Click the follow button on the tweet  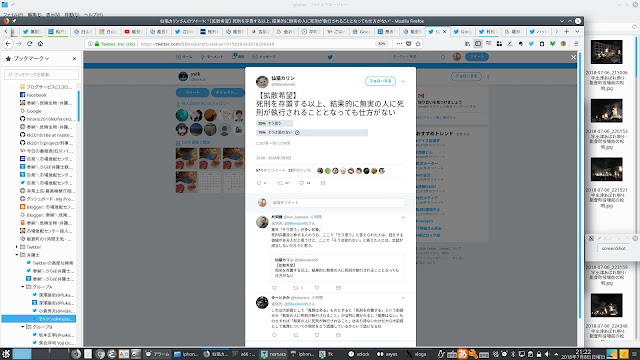(x=380, y=81)
